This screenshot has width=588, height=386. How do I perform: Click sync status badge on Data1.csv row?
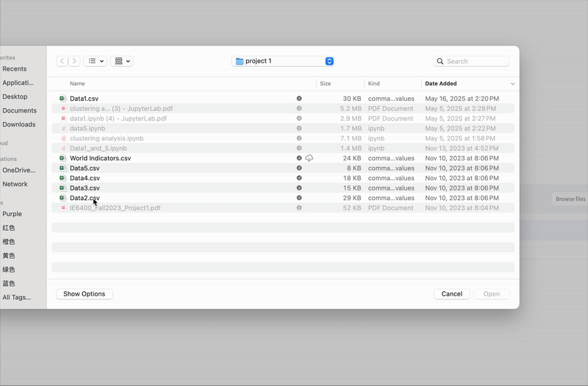point(299,99)
